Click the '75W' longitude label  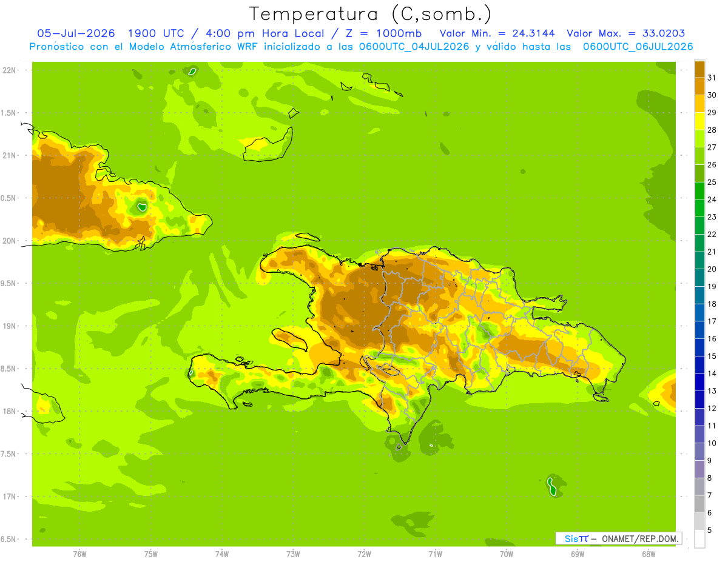151,554
